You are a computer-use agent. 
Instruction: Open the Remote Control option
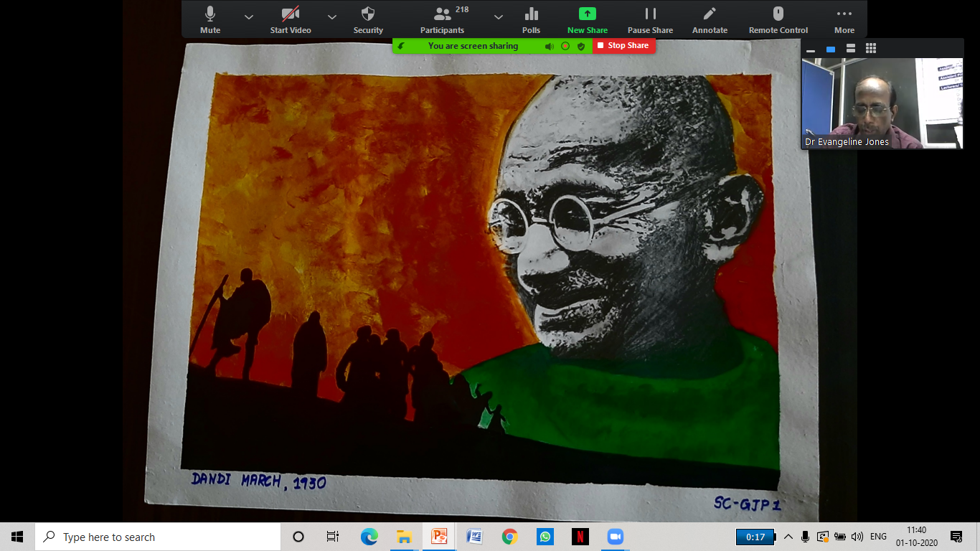[778, 19]
